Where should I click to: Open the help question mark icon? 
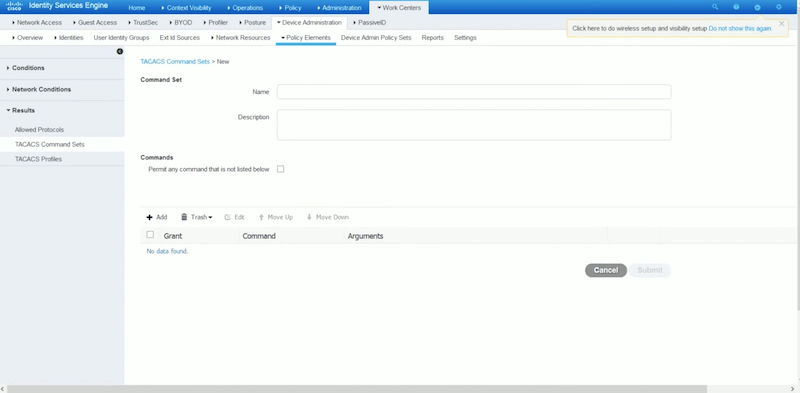pos(736,7)
